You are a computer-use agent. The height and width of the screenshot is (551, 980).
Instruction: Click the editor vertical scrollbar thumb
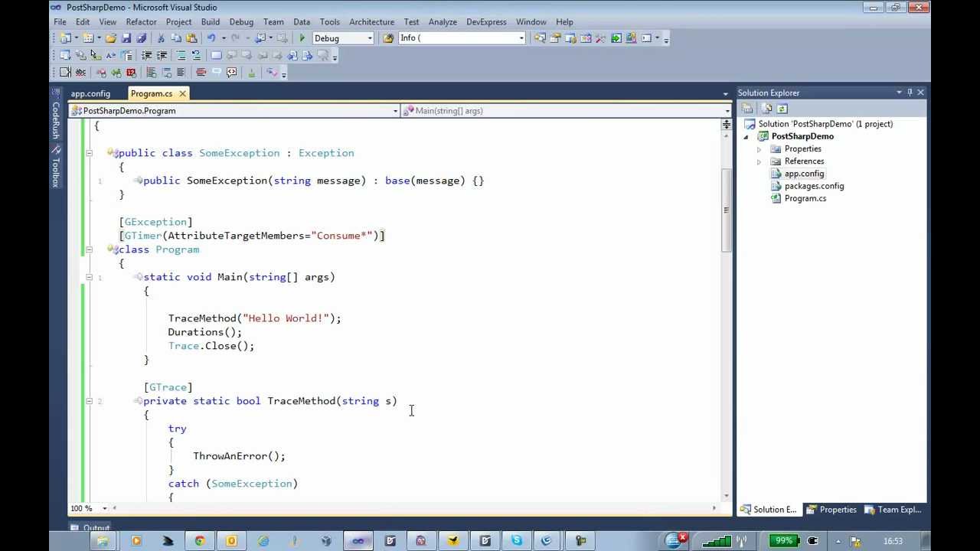[x=727, y=210]
